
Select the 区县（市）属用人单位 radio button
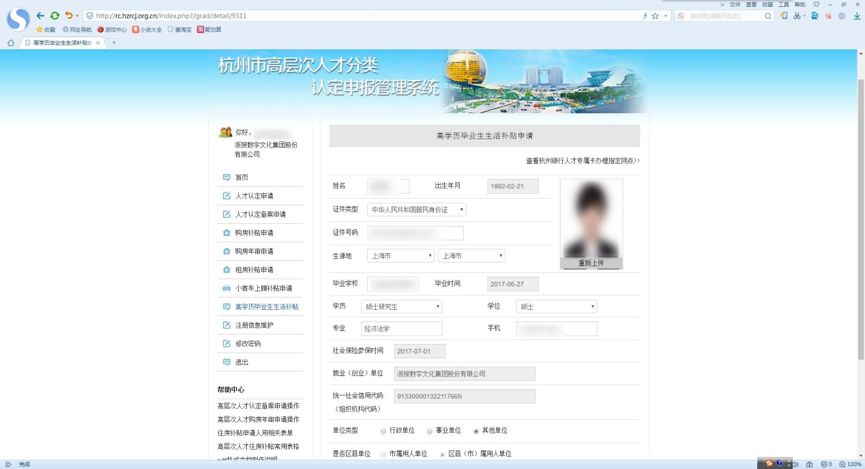coord(442,454)
